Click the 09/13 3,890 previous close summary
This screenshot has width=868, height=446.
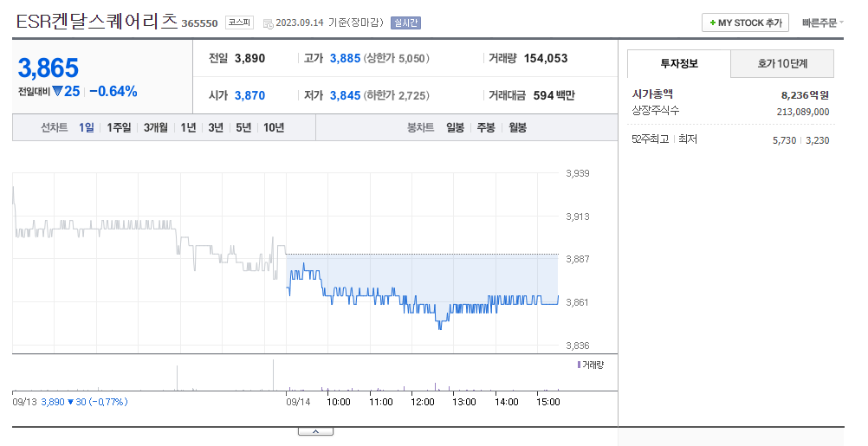pyautogui.click(x=70, y=402)
